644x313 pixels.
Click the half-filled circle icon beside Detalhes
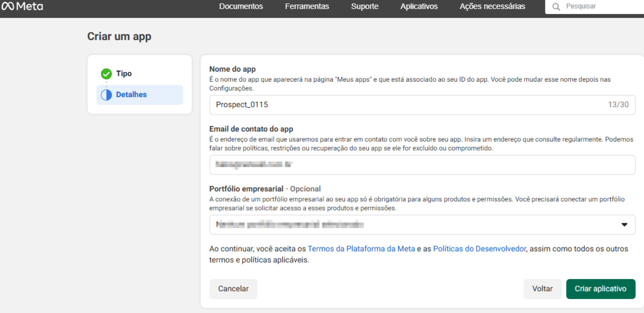[x=106, y=95]
